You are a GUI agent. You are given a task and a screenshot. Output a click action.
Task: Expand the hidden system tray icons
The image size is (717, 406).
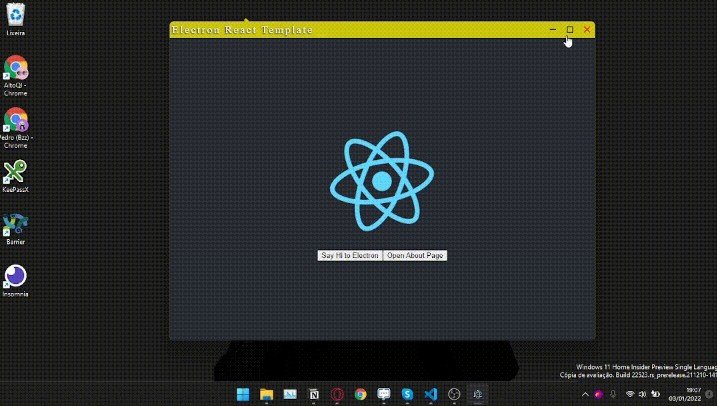tap(585, 394)
